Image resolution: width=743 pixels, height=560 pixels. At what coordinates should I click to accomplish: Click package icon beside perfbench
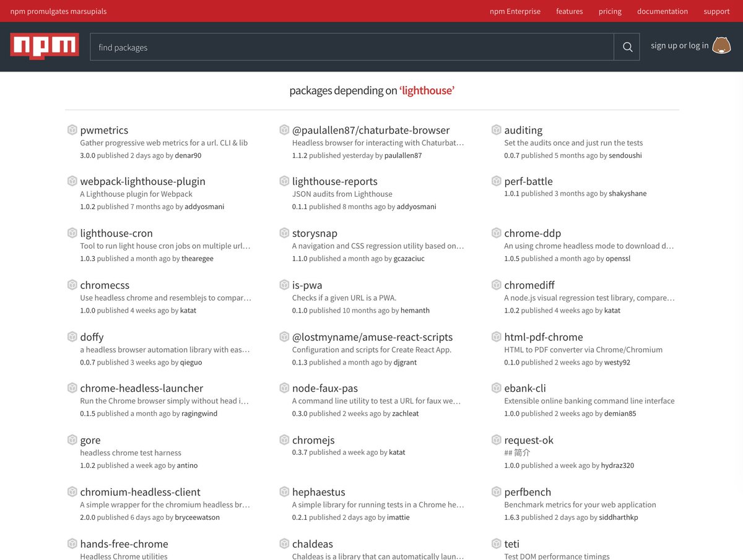pyautogui.click(x=496, y=492)
